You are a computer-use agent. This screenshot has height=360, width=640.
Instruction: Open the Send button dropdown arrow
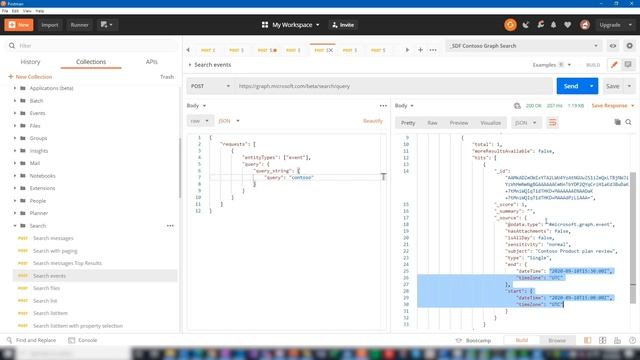click(591, 86)
